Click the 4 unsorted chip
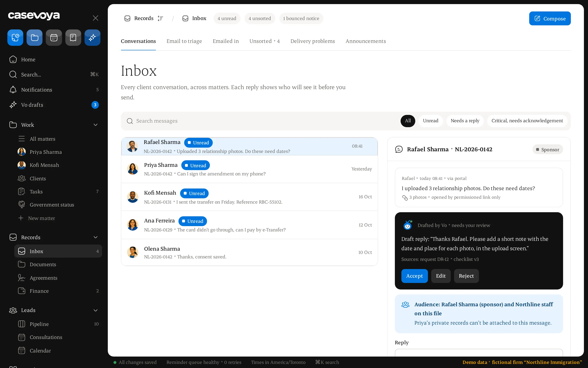 pyautogui.click(x=260, y=18)
